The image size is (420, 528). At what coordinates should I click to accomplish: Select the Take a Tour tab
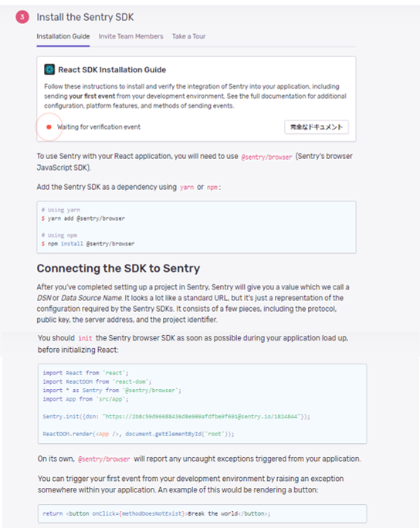click(188, 36)
